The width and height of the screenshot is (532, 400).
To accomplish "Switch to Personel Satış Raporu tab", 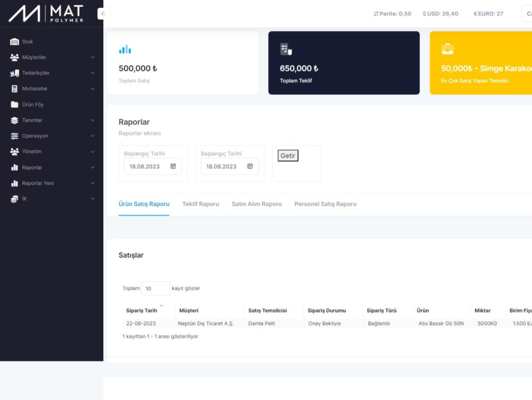I will pos(326,204).
